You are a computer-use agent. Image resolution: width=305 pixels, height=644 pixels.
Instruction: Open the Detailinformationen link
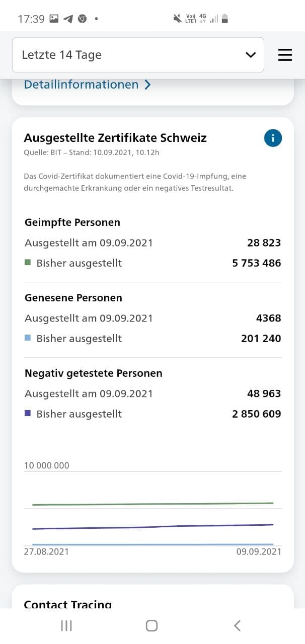click(x=81, y=85)
